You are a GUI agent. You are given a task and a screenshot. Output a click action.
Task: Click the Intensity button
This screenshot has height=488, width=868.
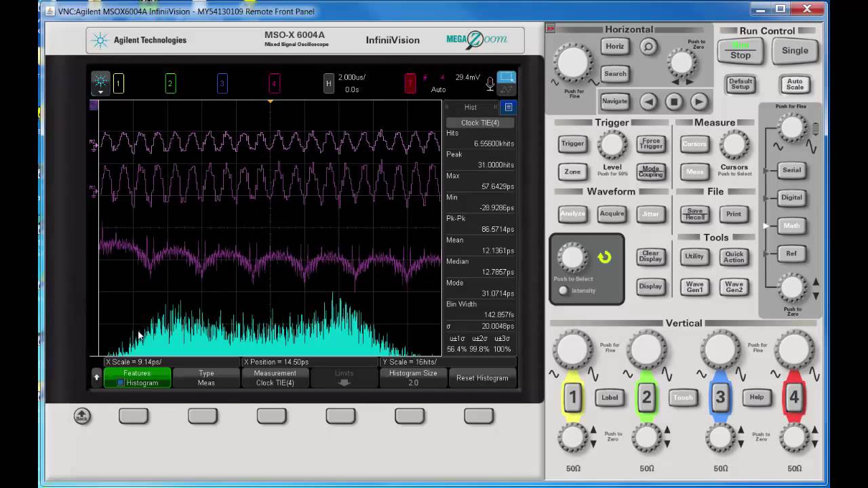point(563,290)
